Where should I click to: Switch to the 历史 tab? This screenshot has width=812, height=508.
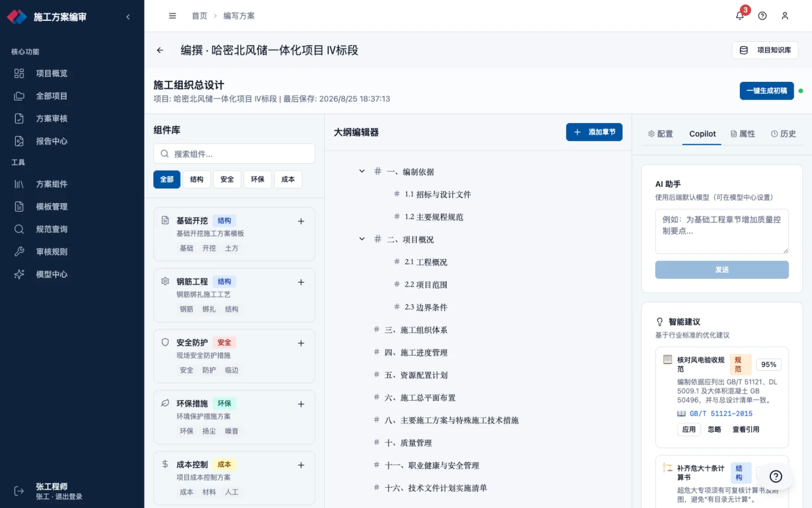783,134
